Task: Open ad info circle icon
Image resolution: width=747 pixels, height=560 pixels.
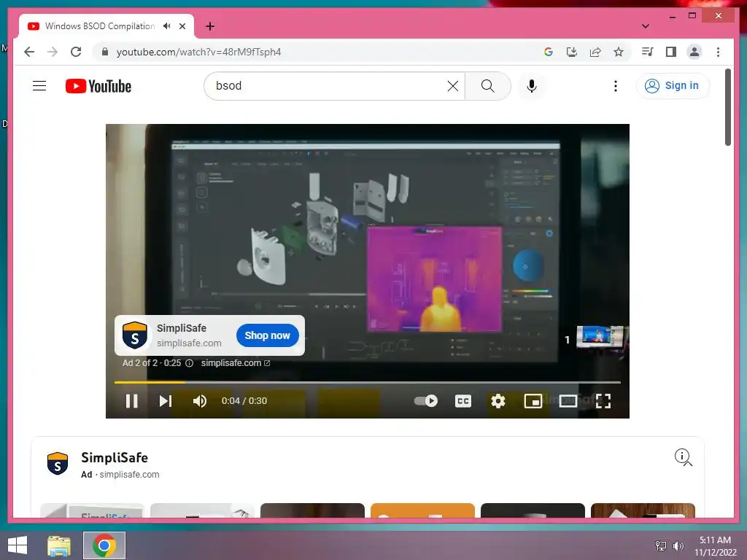Action: click(189, 363)
